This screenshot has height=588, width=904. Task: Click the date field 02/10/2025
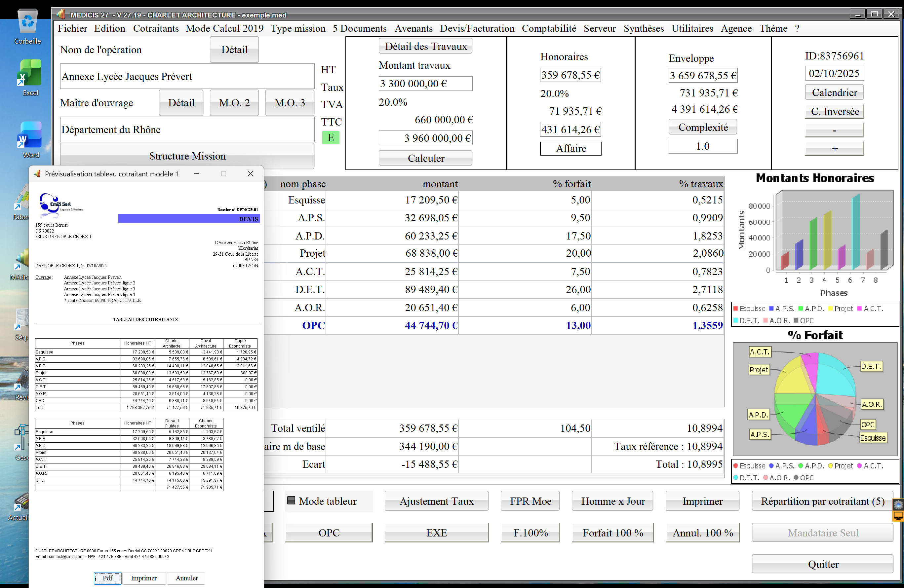834,73
